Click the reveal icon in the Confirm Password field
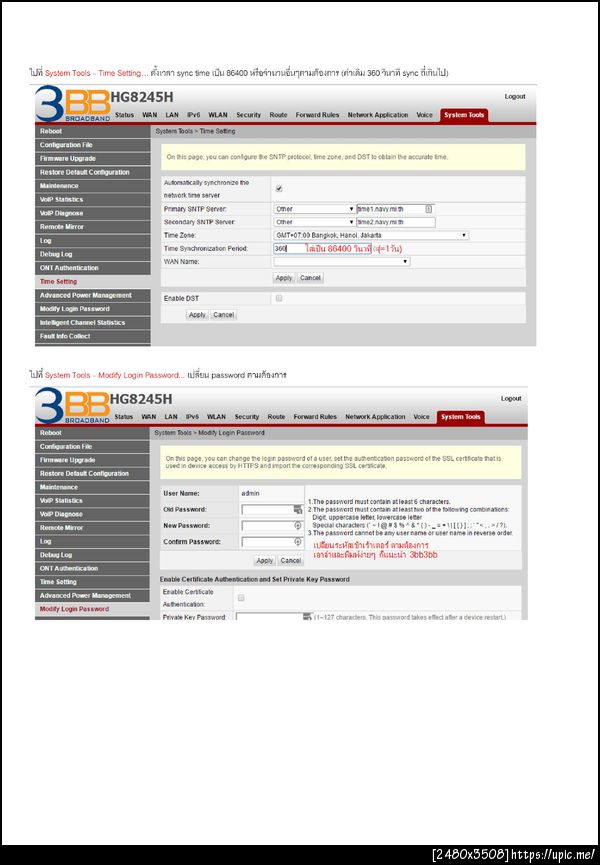The image size is (600, 865). (x=298, y=542)
